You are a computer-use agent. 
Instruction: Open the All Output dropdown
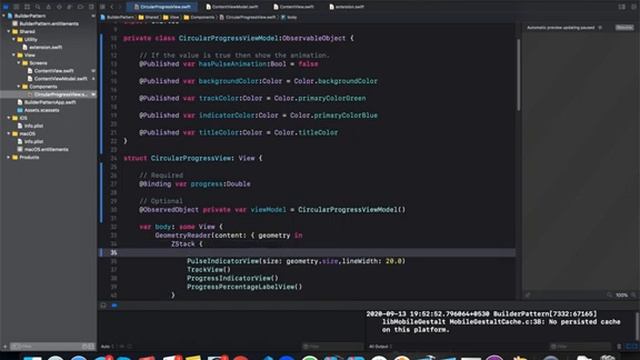pyautogui.click(x=380, y=347)
